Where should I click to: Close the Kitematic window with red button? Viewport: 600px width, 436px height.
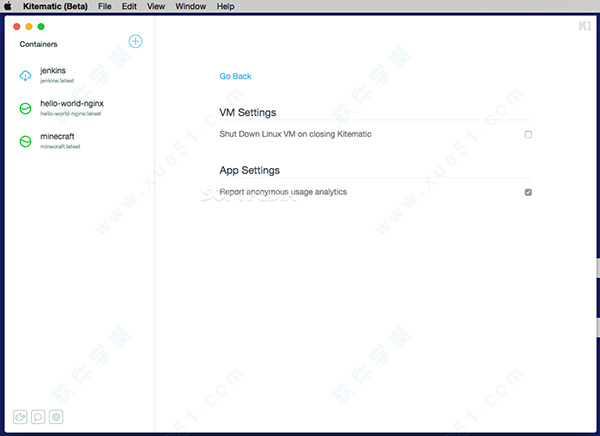click(x=16, y=26)
